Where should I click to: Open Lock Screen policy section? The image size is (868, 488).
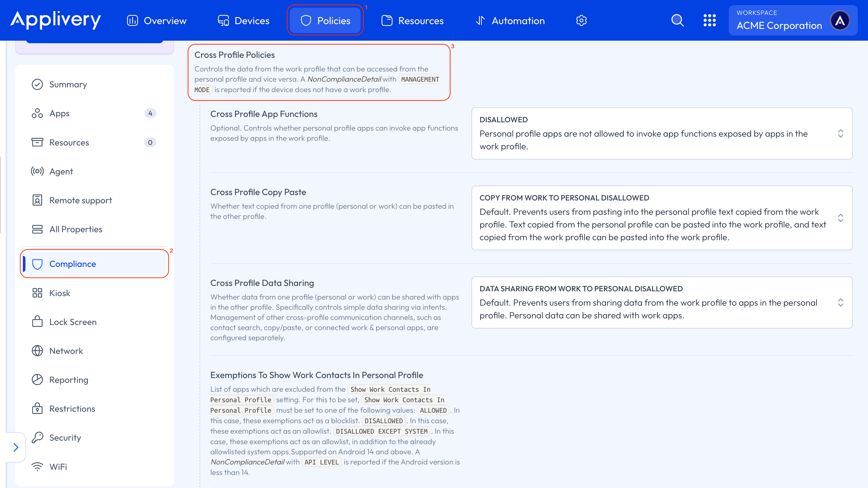point(73,322)
